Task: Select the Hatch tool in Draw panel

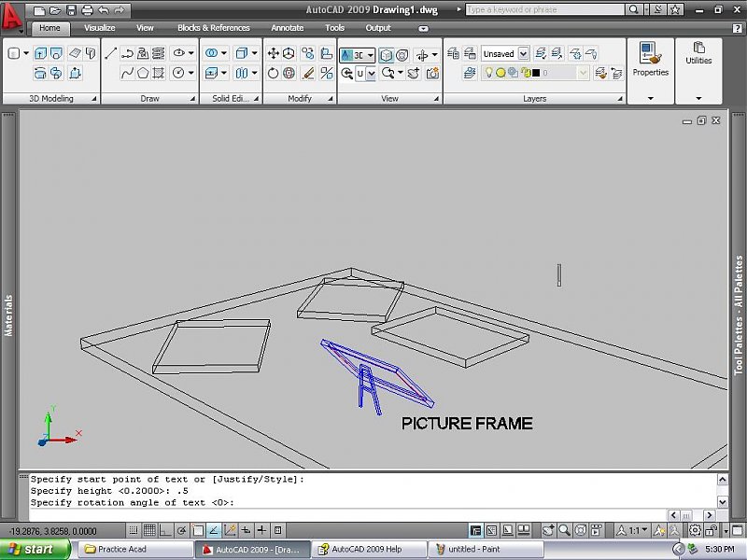Action: 159,74
